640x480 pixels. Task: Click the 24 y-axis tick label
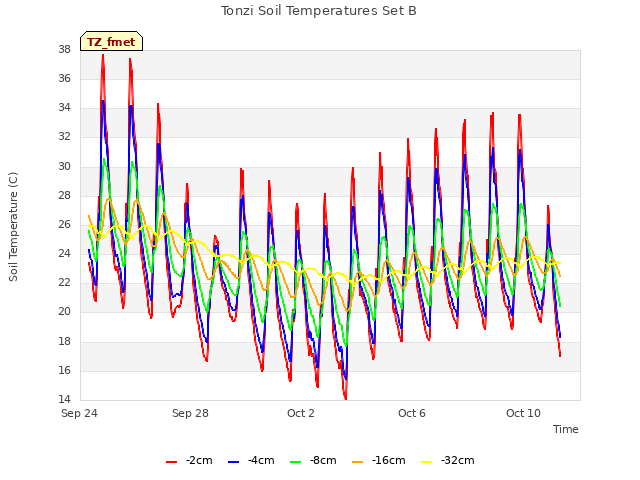[x=64, y=254]
